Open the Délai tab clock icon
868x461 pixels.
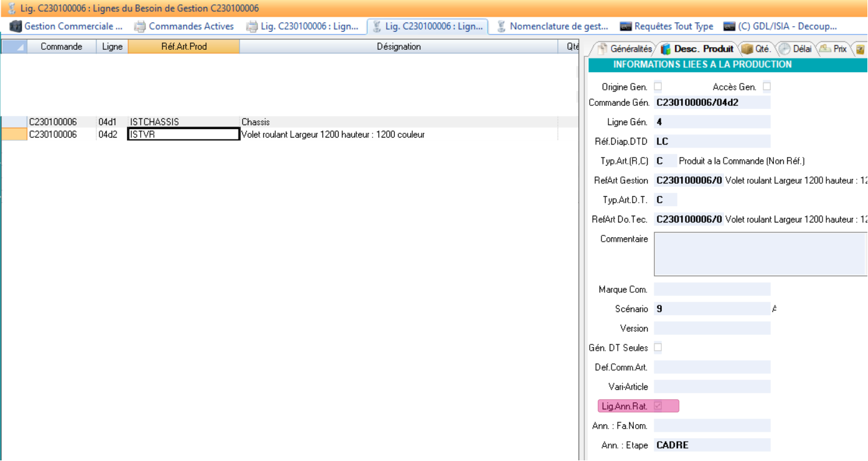[784, 49]
